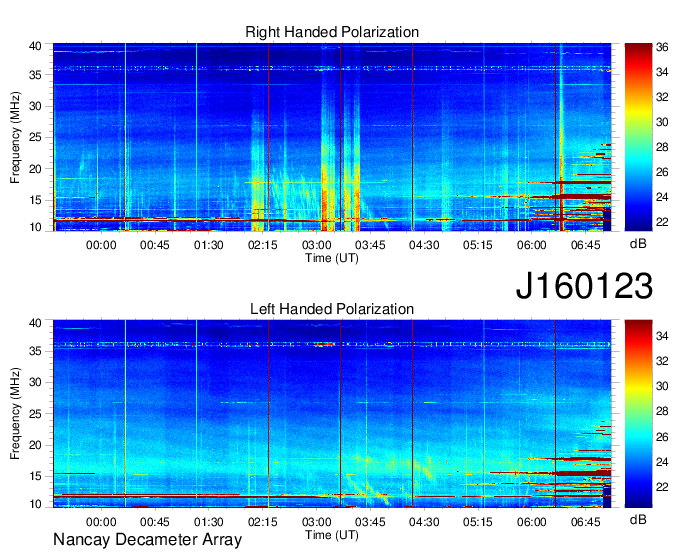Click the Right Handed Polarization spectrogram plot

(332, 137)
